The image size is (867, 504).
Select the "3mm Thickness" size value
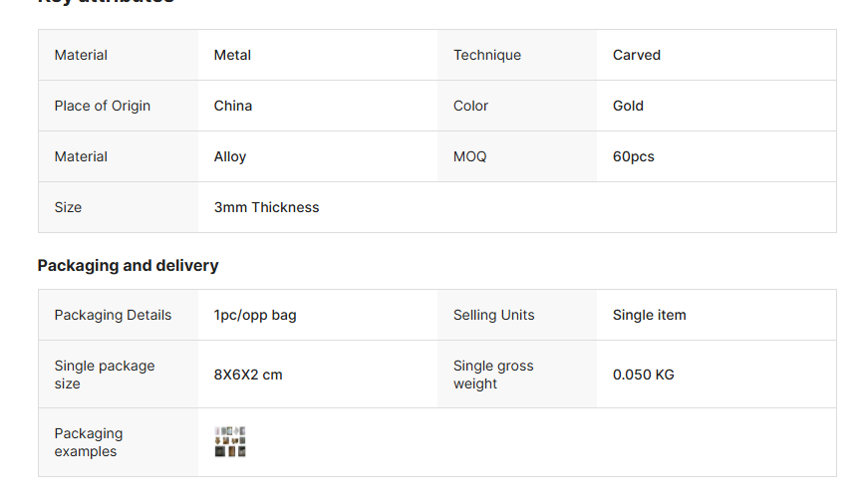(x=266, y=207)
